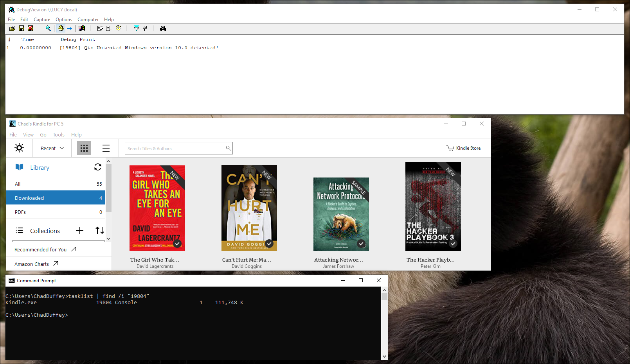Toggle Capture Kernel gear icon in DebugView

click(61, 28)
